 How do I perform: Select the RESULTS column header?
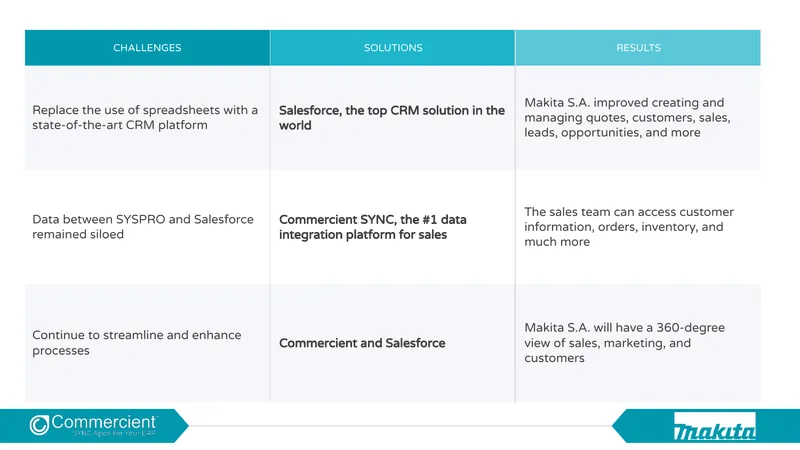pyautogui.click(x=638, y=47)
